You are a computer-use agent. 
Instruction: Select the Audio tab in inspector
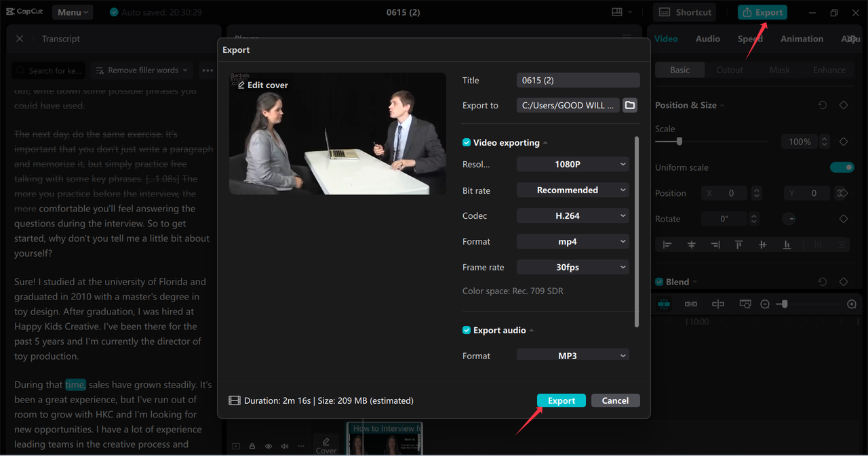tap(708, 39)
